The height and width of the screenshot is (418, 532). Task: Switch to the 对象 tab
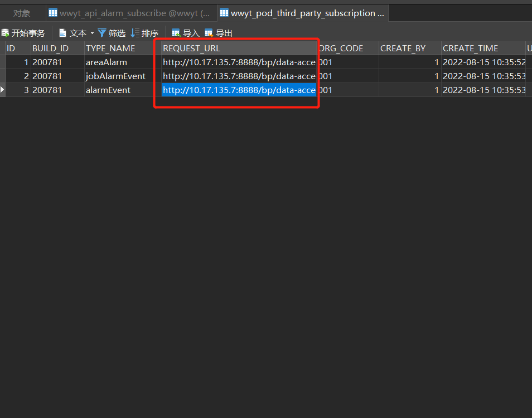[22, 13]
